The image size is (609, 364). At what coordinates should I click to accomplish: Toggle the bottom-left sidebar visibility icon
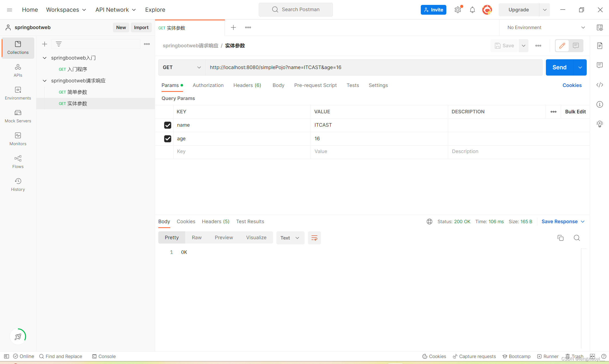pos(7,356)
